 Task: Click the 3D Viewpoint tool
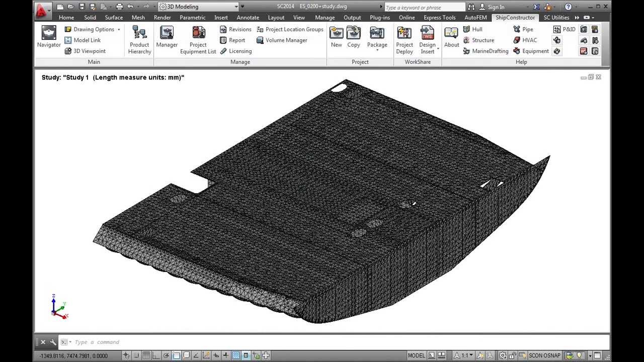85,51
